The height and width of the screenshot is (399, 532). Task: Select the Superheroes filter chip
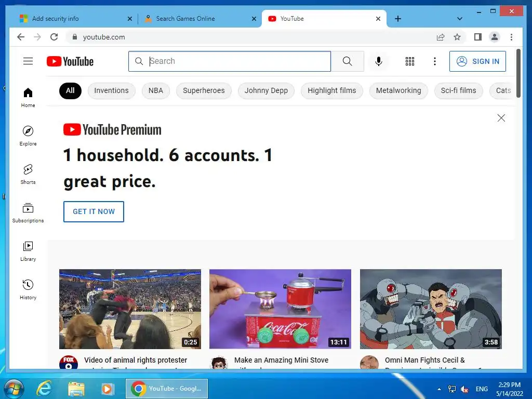204,90
